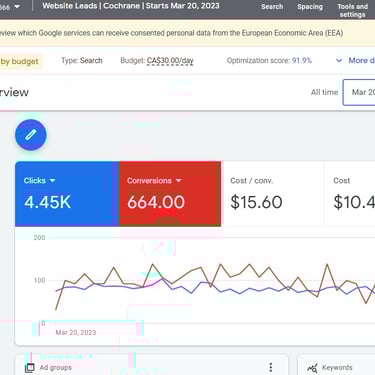Viewport: 375px width, 375px height.
Task: Open Search in the top bar
Action: coord(272,7)
